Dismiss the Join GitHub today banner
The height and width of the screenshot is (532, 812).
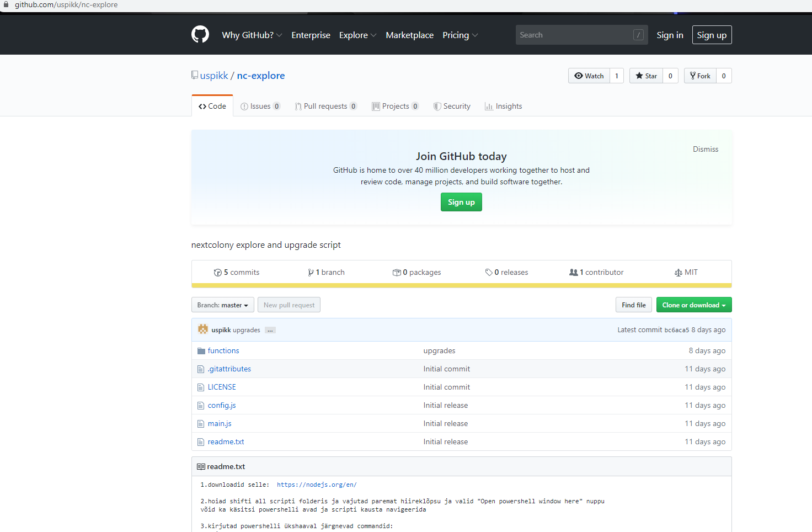coord(706,149)
